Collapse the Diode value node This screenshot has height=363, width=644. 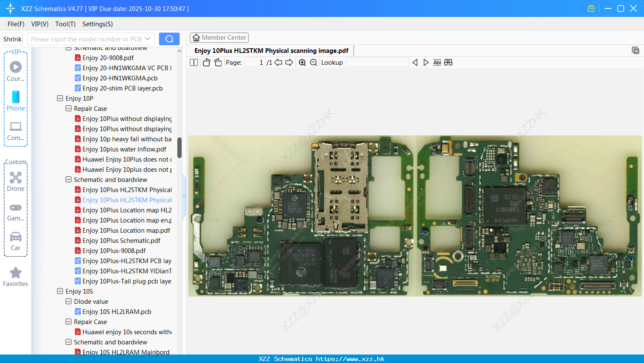point(69,301)
